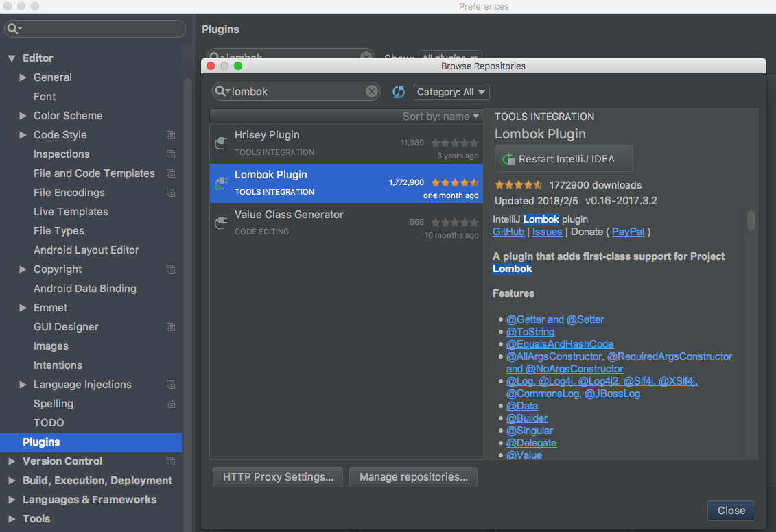
Task: Select the Plugins settings page
Action: pos(91,442)
